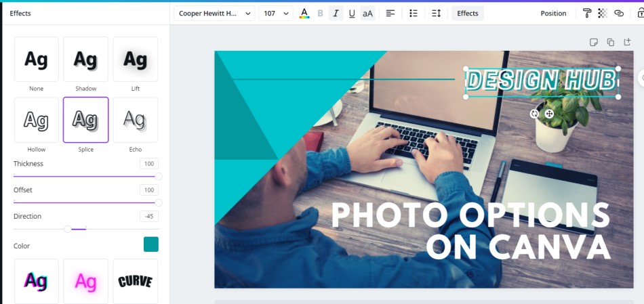Open the text color picker
The height and width of the screenshot is (304, 644).
[x=304, y=13]
